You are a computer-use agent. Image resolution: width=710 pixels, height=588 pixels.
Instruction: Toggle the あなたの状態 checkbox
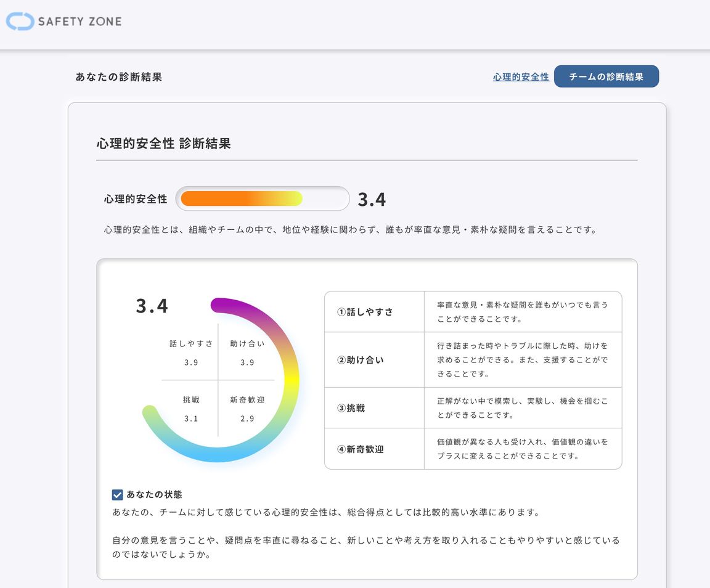[x=117, y=495]
